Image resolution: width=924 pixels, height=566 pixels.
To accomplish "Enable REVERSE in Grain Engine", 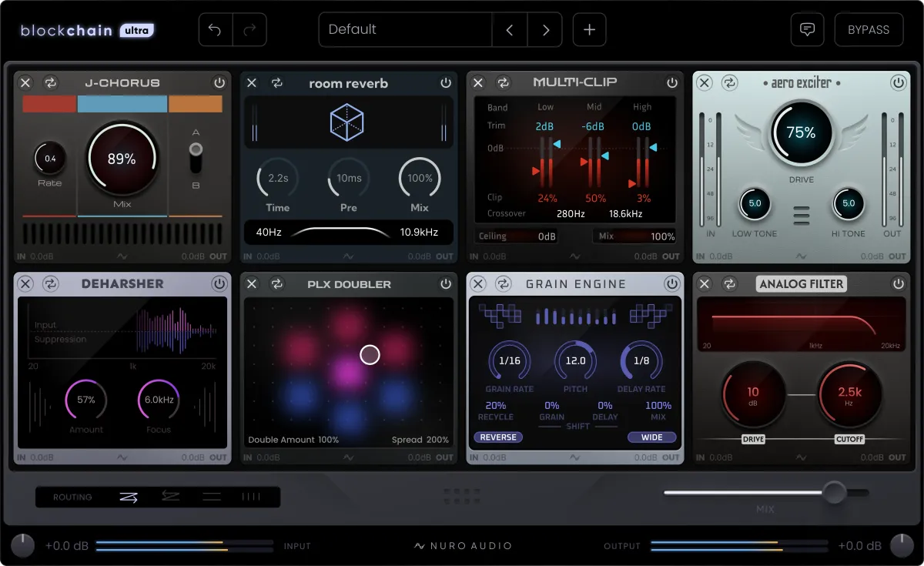I will click(x=497, y=437).
